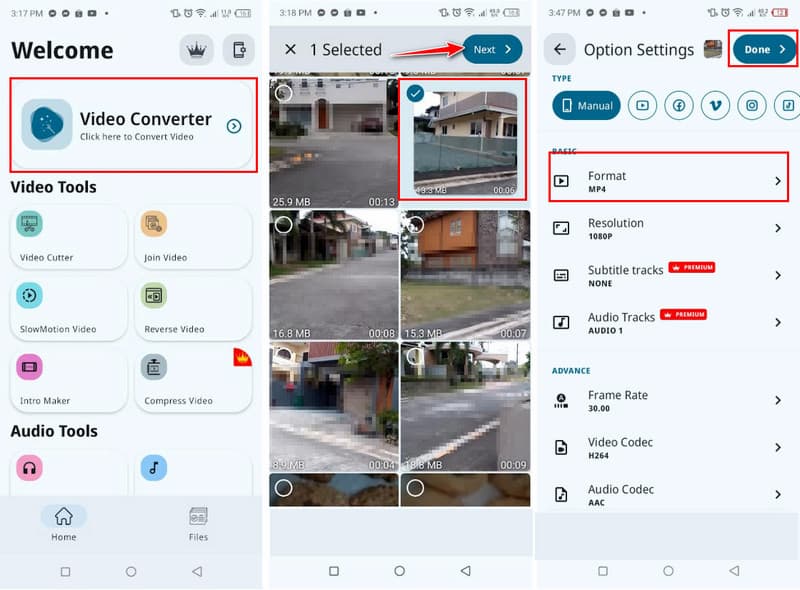Expand the Format MP4 option
This screenshot has width=800, height=590.
pos(667,181)
